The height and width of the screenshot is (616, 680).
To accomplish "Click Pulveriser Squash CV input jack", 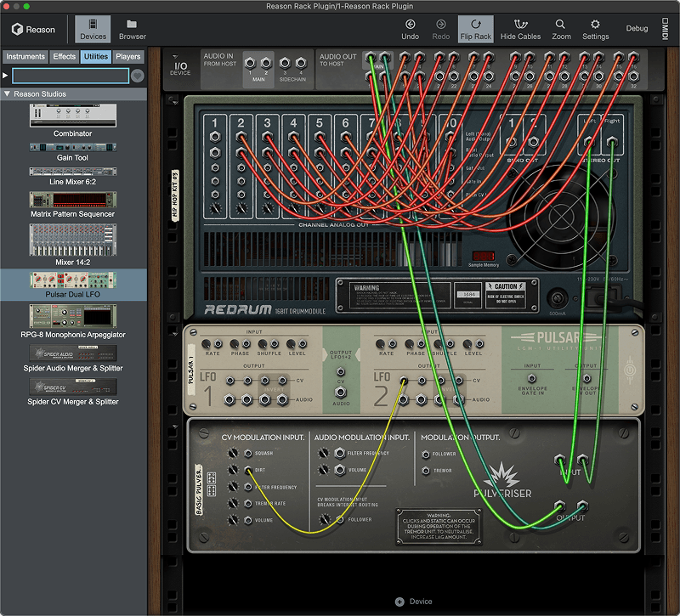I will 248,454.
